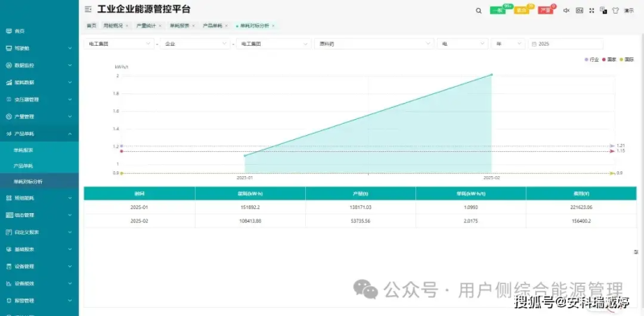Click the 首页 home icon in sidebar

coord(9,31)
